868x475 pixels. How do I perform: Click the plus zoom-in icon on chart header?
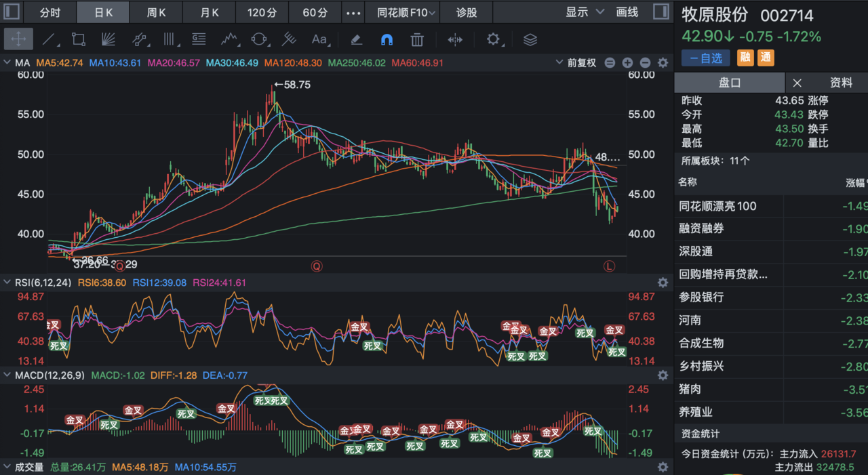click(627, 63)
